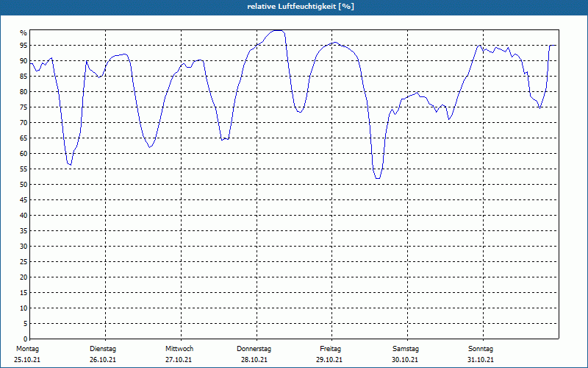Select the '25.10.21' date label
Image resolution: width=588 pixels, height=368 pixels.
coord(27,360)
